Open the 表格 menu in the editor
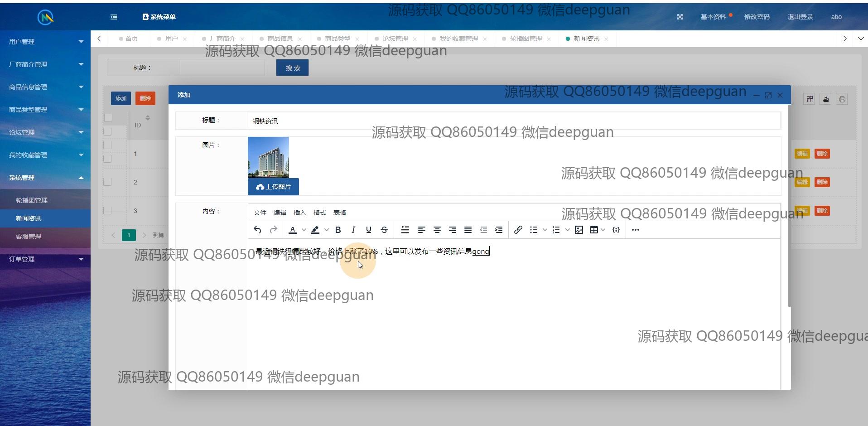 (x=340, y=213)
